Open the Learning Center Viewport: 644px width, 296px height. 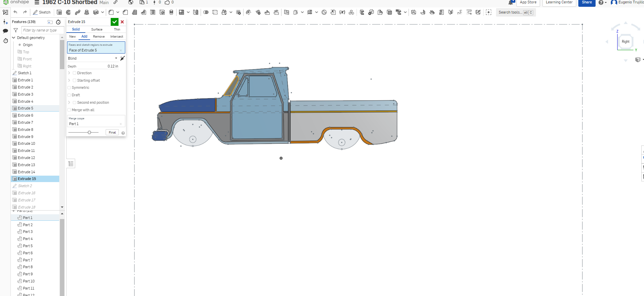559,2
